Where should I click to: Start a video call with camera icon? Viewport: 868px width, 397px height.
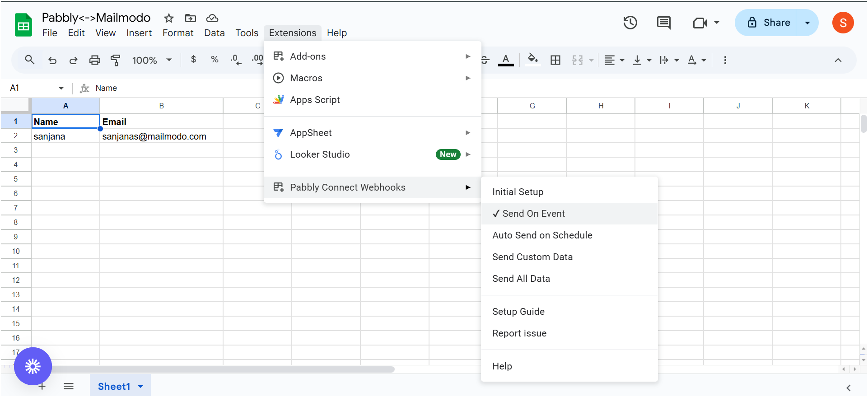pyautogui.click(x=700, y=23)
